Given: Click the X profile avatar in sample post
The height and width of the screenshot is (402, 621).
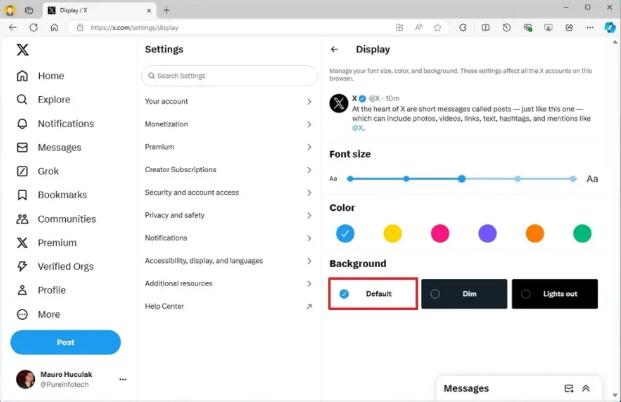Looking at the screenshot, I should (339, 103).
